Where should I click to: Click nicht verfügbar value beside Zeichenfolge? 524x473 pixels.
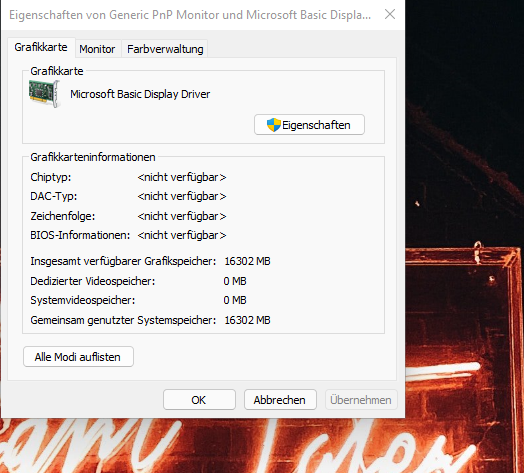pos(182,216)
